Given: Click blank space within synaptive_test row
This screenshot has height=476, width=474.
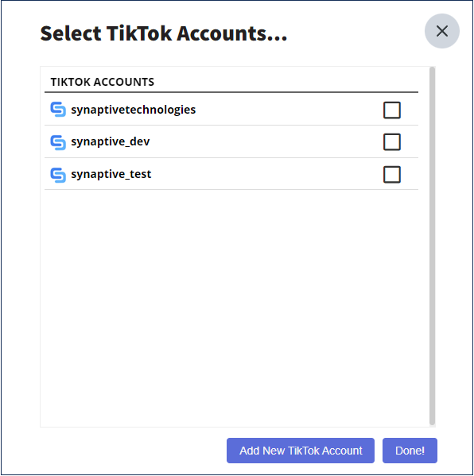Looking at the screenshot, I should pyautogui.click(x=266, y=174).
